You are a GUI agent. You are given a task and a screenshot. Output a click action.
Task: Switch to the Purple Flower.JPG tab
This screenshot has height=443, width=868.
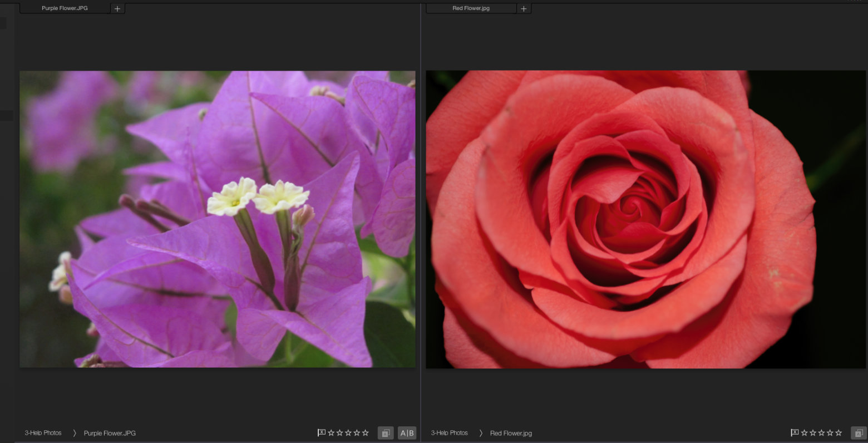(x=65, y=8)
